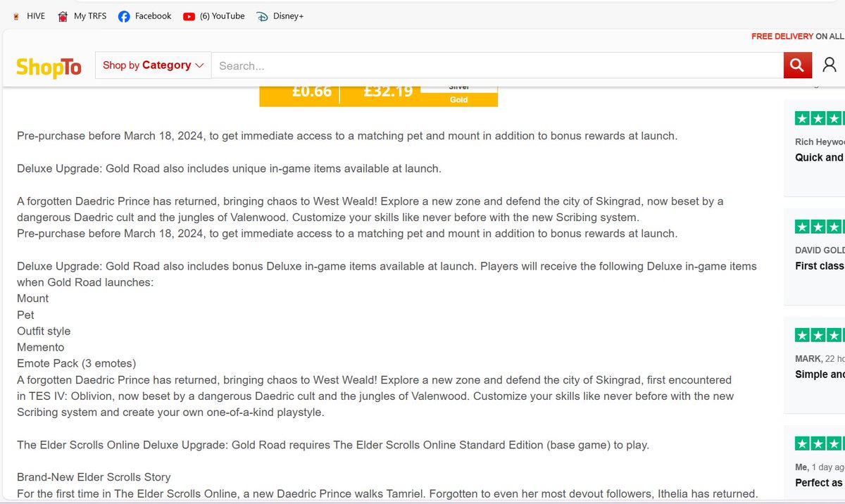This screenshot has width=845, height=504.
Task: Click the 'Outfit style' list item
Action: click(x=44, y=331)
